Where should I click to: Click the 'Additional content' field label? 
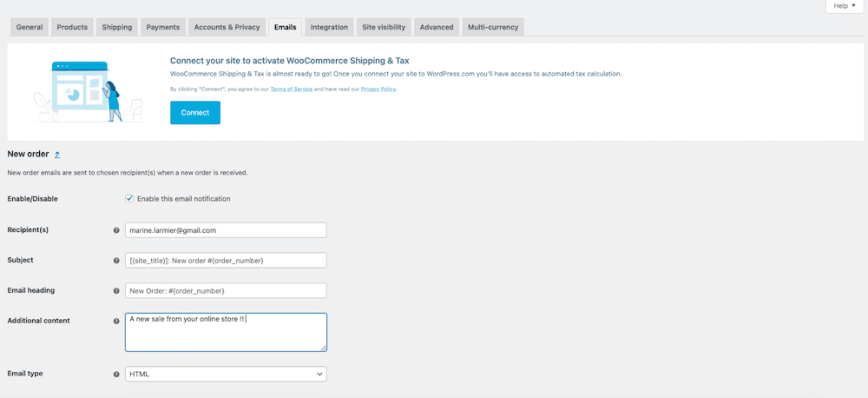[38, 321]
